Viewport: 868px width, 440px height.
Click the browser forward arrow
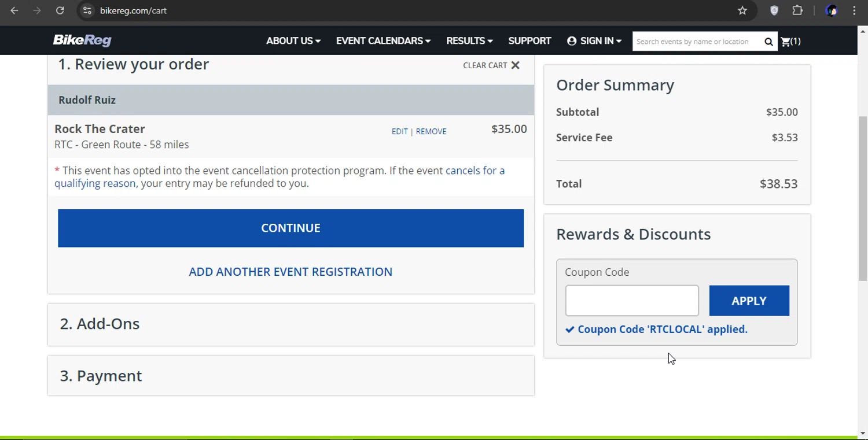pos(37,10)
